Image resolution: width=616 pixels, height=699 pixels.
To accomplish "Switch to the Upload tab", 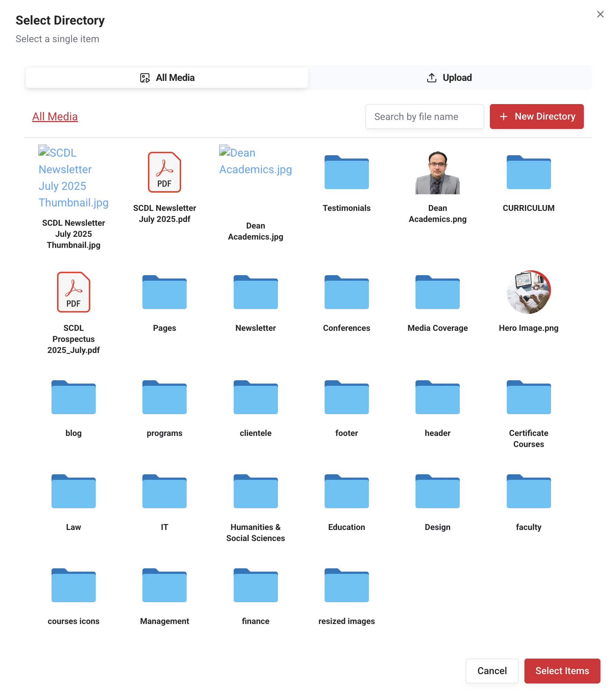I will pyautogui.click(x=449, y=78).
